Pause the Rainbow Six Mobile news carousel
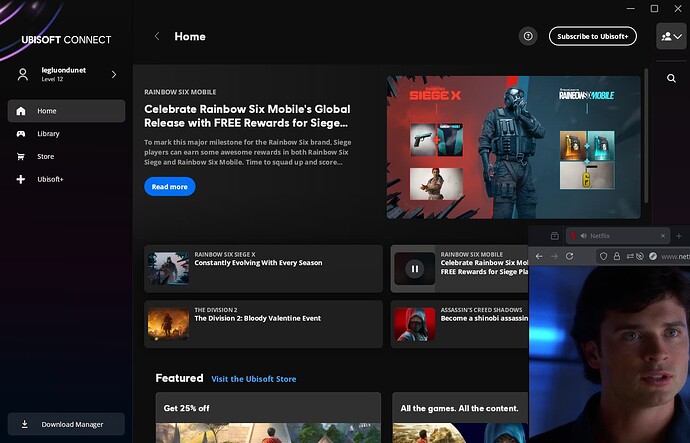The image size is (690, 443). [x=414, y=268]
